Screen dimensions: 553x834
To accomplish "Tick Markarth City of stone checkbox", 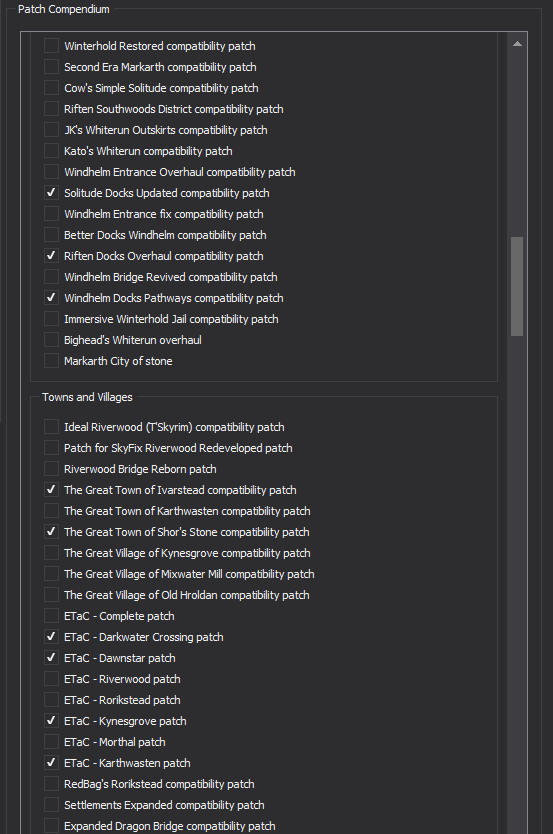I will pos(51,361).
